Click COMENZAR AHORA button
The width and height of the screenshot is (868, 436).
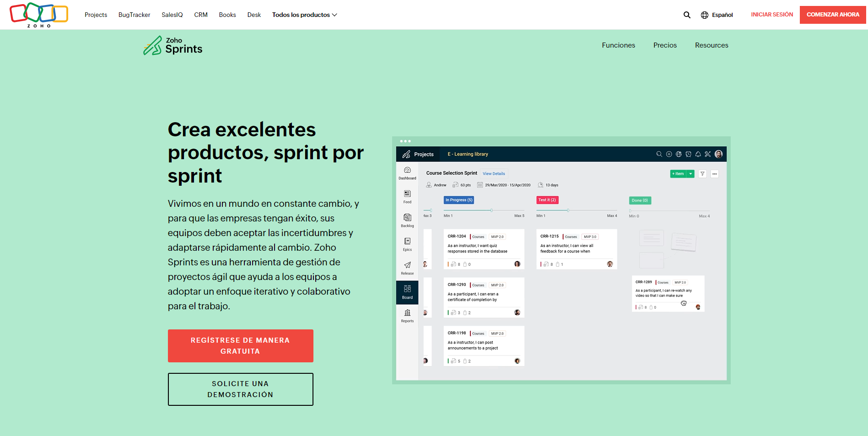(833, 15)
